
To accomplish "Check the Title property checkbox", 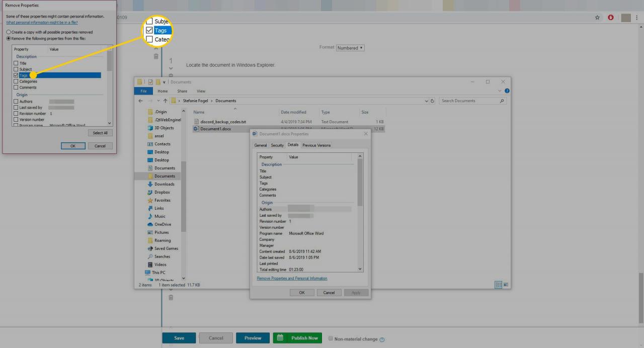I will 16,63.
